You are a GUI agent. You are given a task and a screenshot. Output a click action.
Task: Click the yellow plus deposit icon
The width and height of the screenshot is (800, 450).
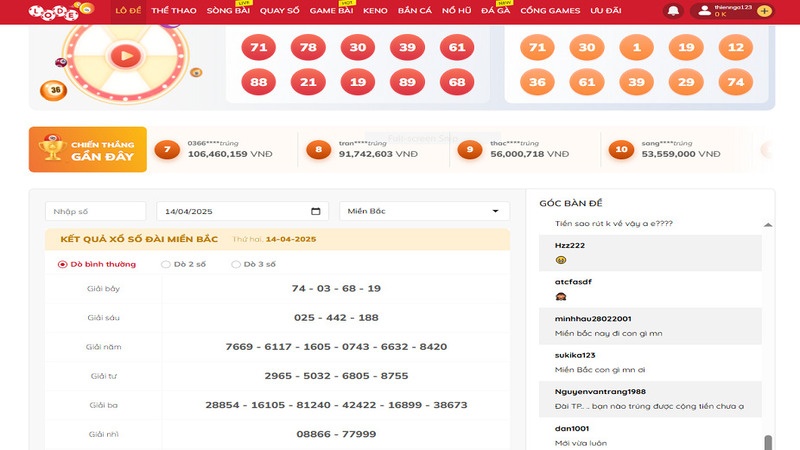tap(765, 11)
